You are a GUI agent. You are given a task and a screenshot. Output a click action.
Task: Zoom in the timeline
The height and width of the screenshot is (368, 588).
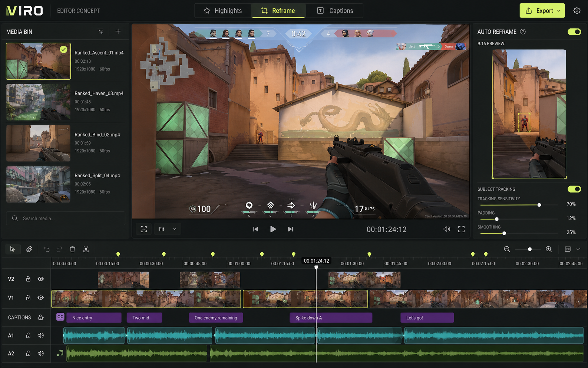[549, 249]
